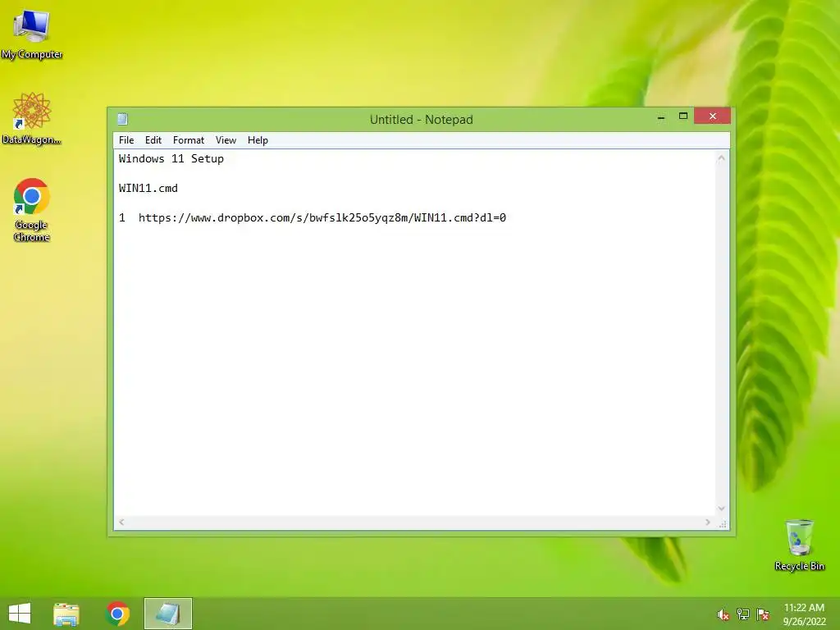Minimize the Notepad window
This screenshot has height=630, width=840.
[x=662, y=116]
